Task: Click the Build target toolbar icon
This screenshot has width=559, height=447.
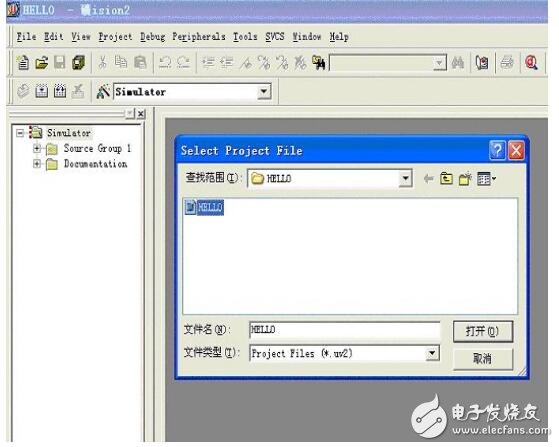Action: click(41, 92)
